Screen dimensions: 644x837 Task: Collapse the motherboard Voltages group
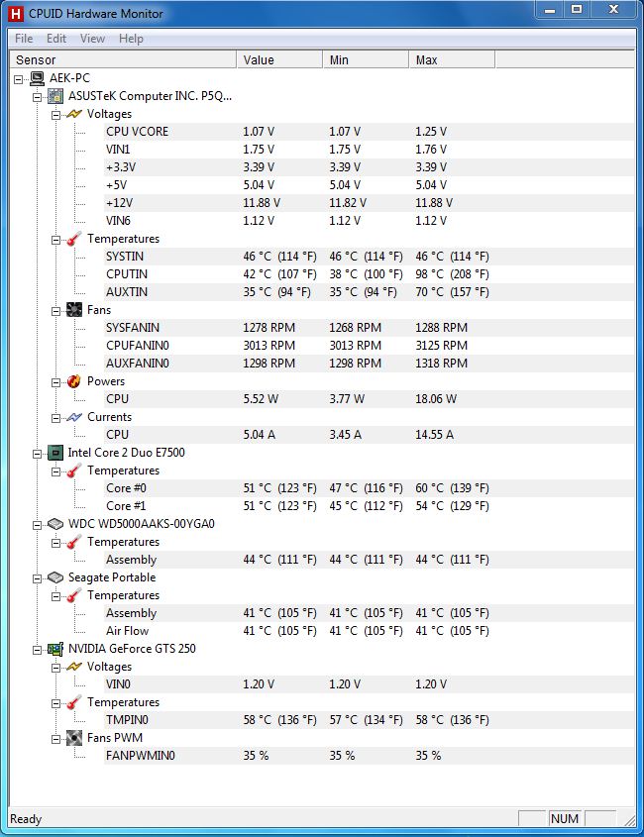[55, 115]
